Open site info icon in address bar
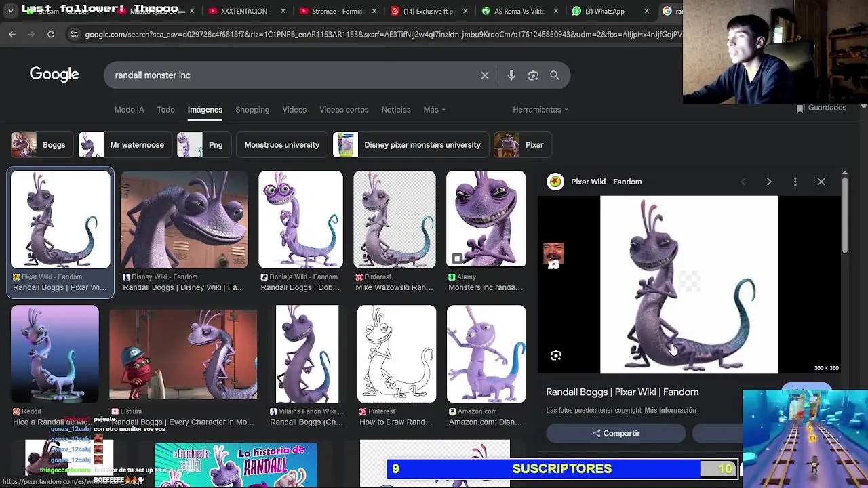This screenshot has height=488, width=868. click(74, 34)
